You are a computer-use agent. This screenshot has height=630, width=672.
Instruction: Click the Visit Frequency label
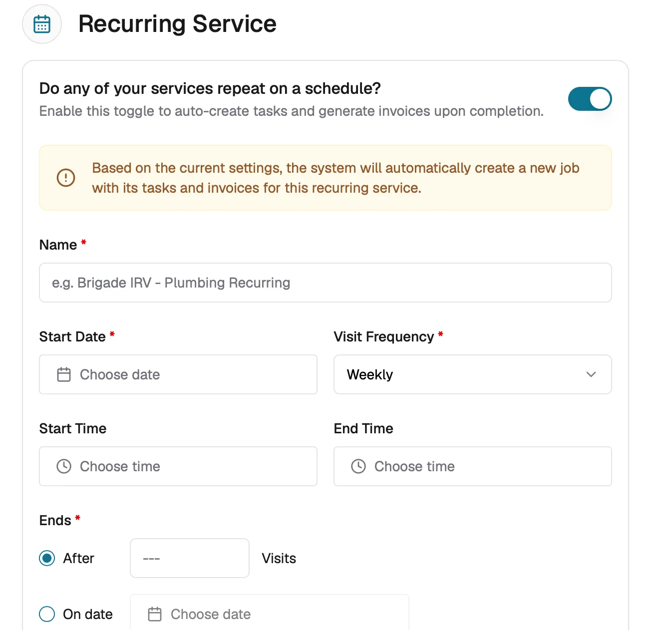tap(384, 337)
